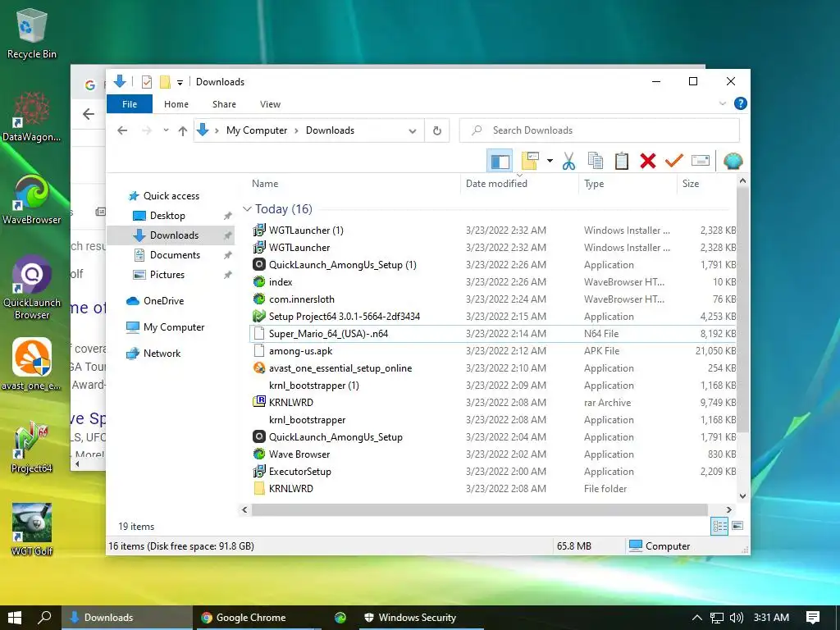Open the blue Help question mark icon
The height and width of the screenshot is (630, 840).
click(x=741, y=103)
